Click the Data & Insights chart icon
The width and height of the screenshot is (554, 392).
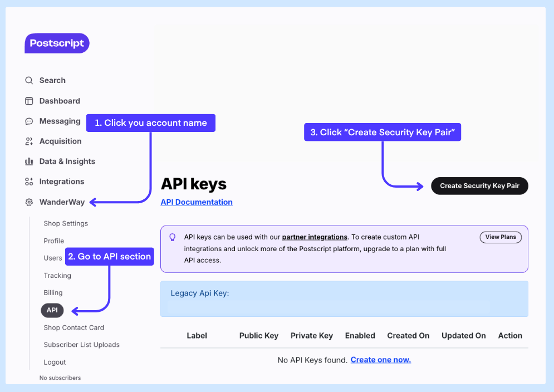(29, 161)
